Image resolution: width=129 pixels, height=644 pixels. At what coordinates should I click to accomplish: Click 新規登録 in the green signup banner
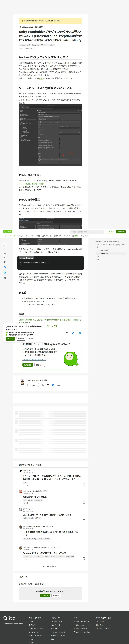28,365
